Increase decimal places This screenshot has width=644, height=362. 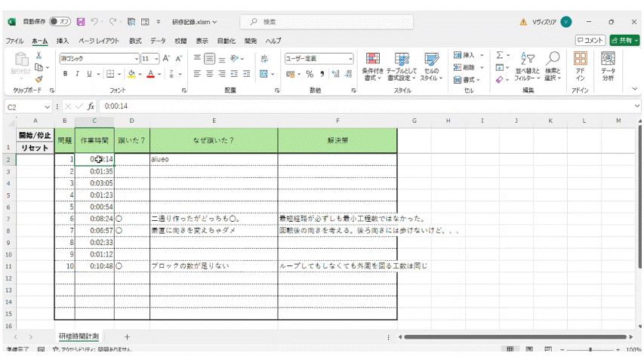pyautogui.click(x=335, y=74)
